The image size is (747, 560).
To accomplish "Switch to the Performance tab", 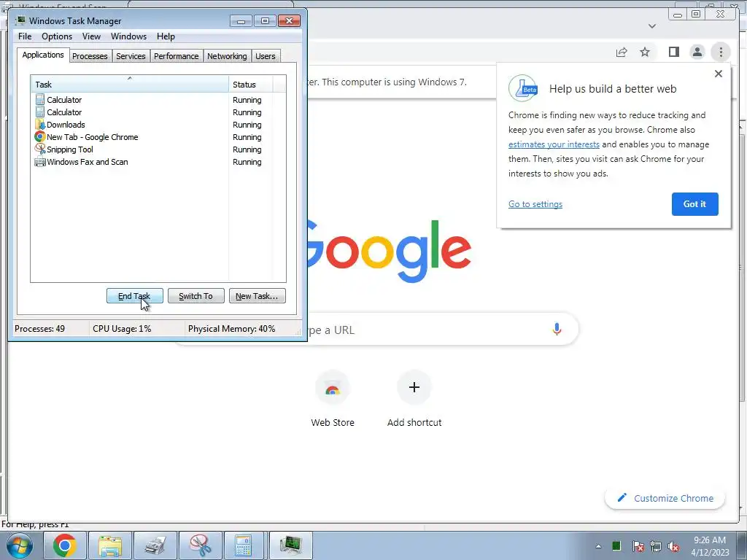I will click(177, 56).
